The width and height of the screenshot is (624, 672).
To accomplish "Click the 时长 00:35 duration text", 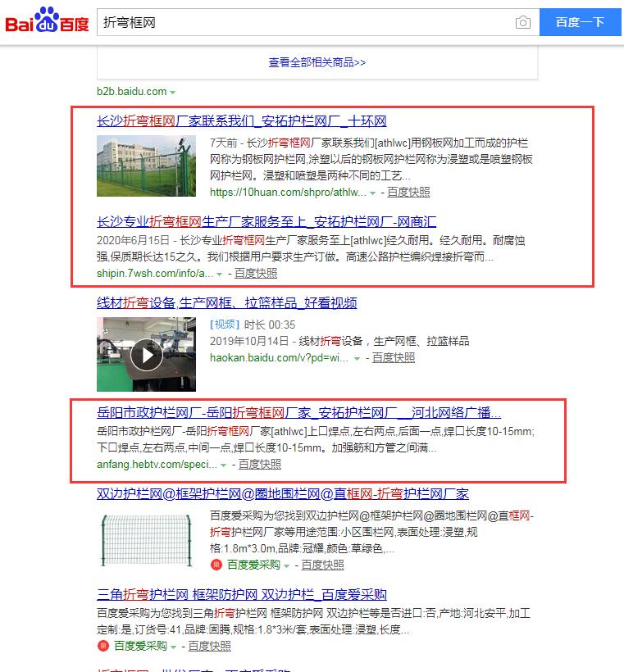I will (x=270, y=325).
